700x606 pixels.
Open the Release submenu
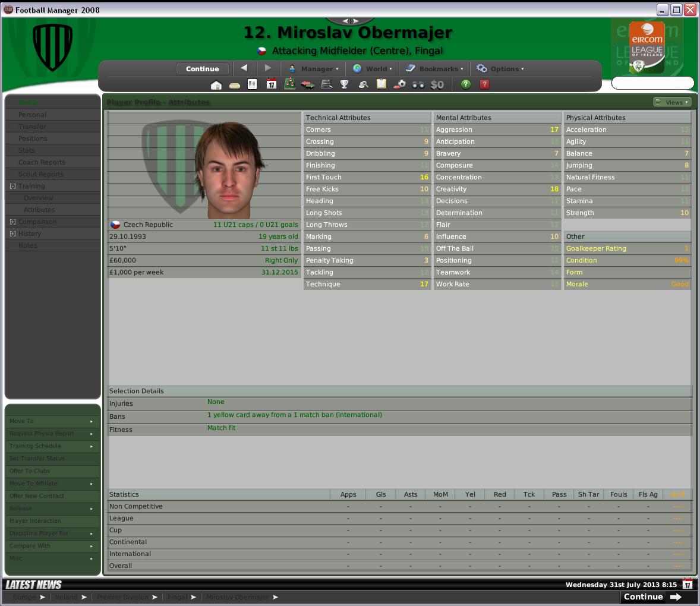[x=52, y=509]
